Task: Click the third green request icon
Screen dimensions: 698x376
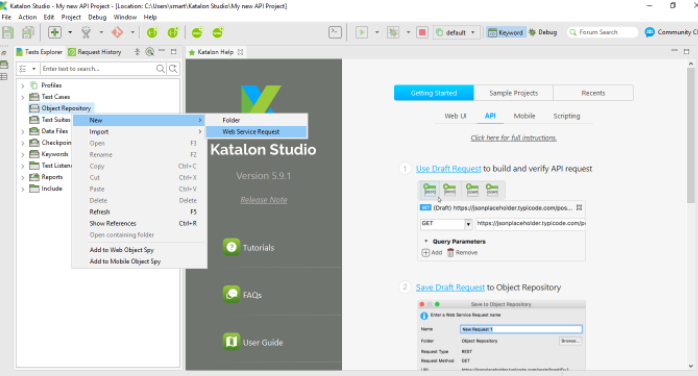Action: [197, 32]
